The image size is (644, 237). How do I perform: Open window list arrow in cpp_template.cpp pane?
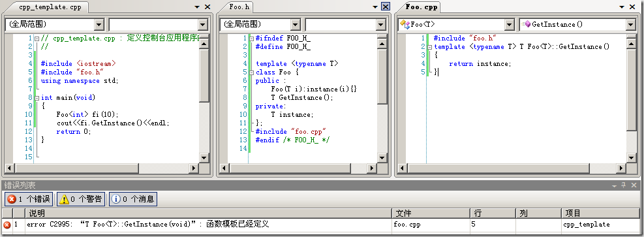click(x=197, y=7)
